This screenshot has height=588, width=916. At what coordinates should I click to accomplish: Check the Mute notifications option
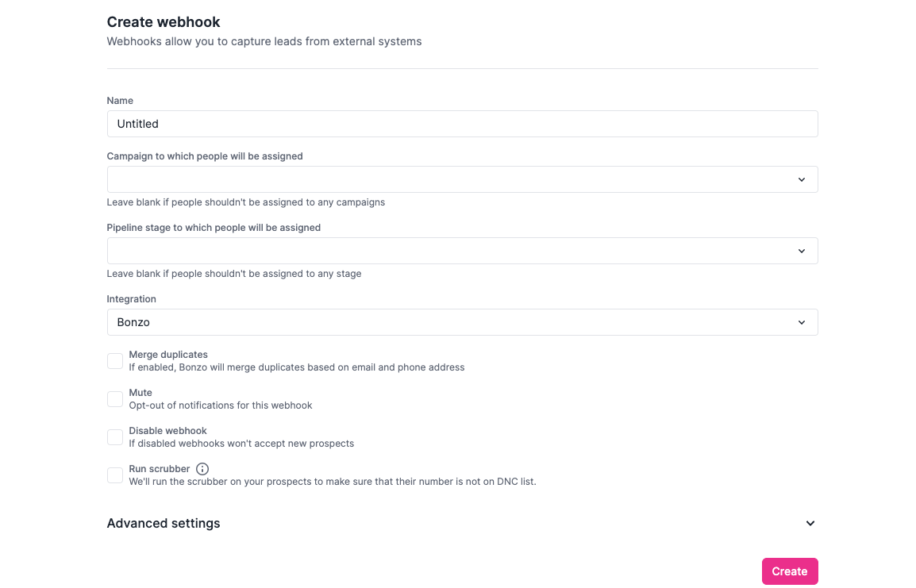pos(114,399)
